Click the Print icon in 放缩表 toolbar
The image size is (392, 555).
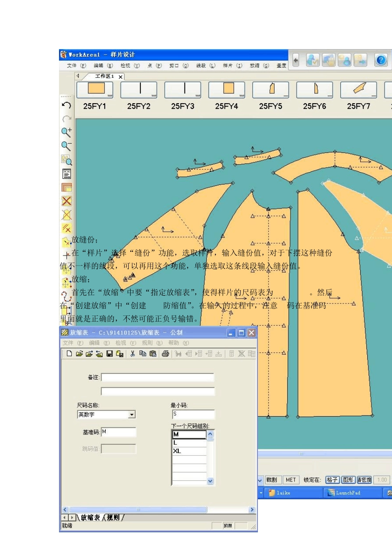[165, 354]
